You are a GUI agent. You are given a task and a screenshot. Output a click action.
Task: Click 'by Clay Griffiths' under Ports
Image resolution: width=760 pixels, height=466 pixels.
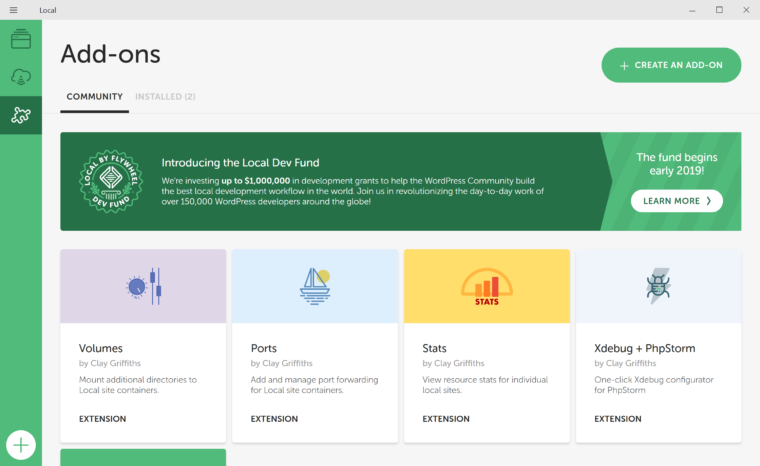pos(282,363)
